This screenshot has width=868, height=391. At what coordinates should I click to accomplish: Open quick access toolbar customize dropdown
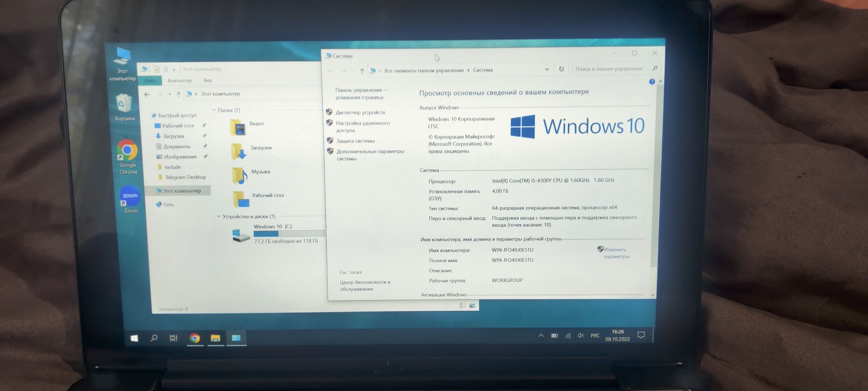pos(174,70)
